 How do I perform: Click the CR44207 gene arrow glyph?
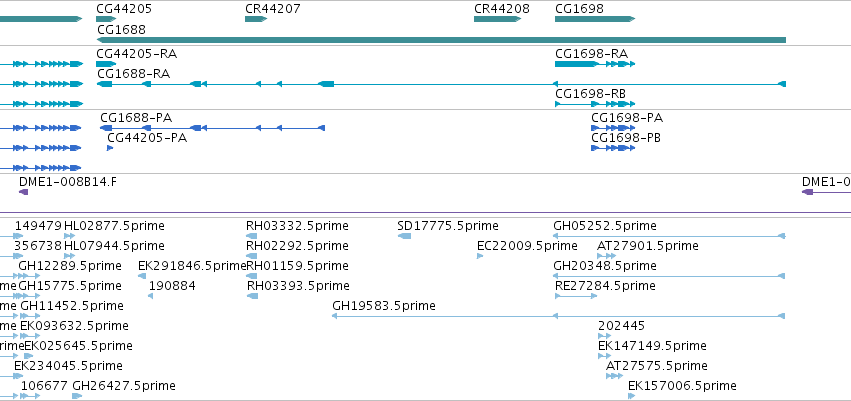(256, 19)
